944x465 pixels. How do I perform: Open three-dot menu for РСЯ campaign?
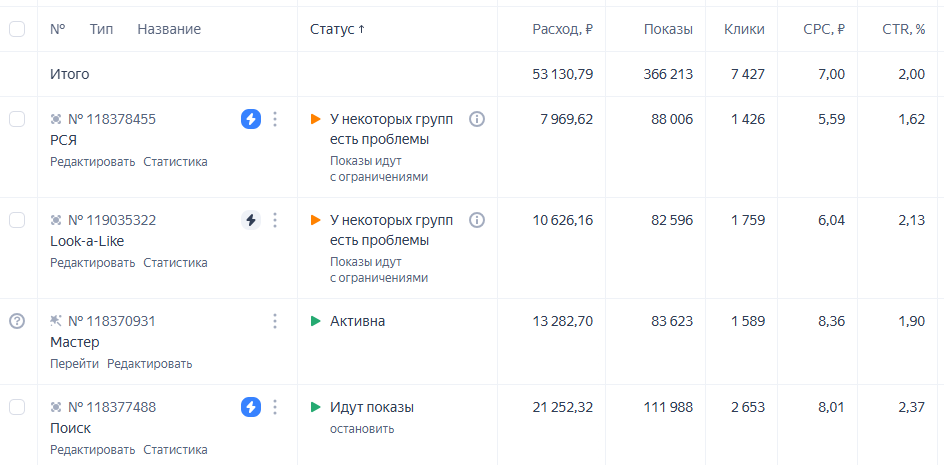point(275,120)
